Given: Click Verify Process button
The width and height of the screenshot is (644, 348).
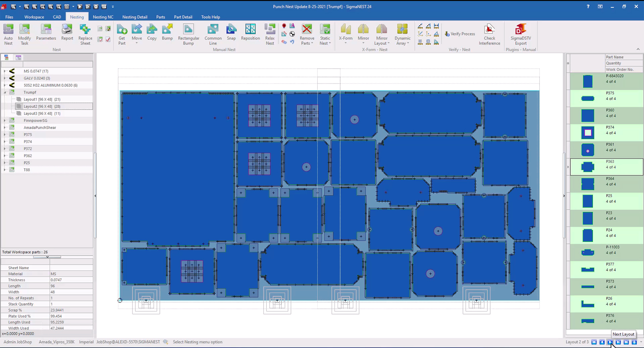Looking at the screenshot, I should [x=460, y=34].
